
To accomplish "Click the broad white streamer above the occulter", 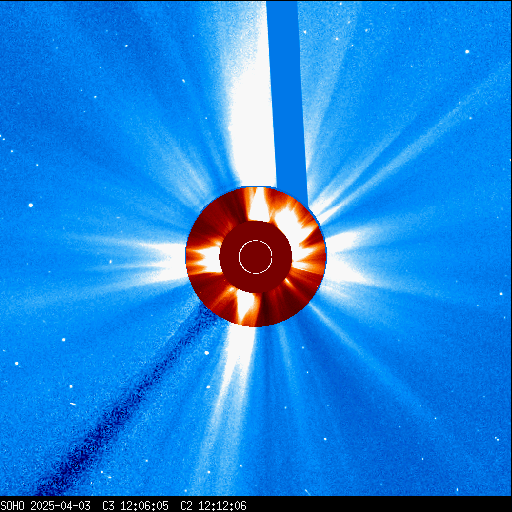I will click(x=250, y=100).
